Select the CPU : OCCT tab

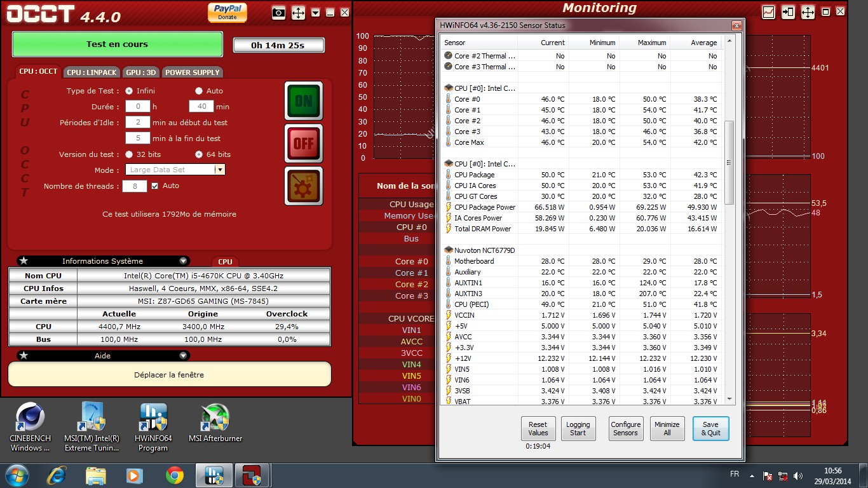point(37,71)
